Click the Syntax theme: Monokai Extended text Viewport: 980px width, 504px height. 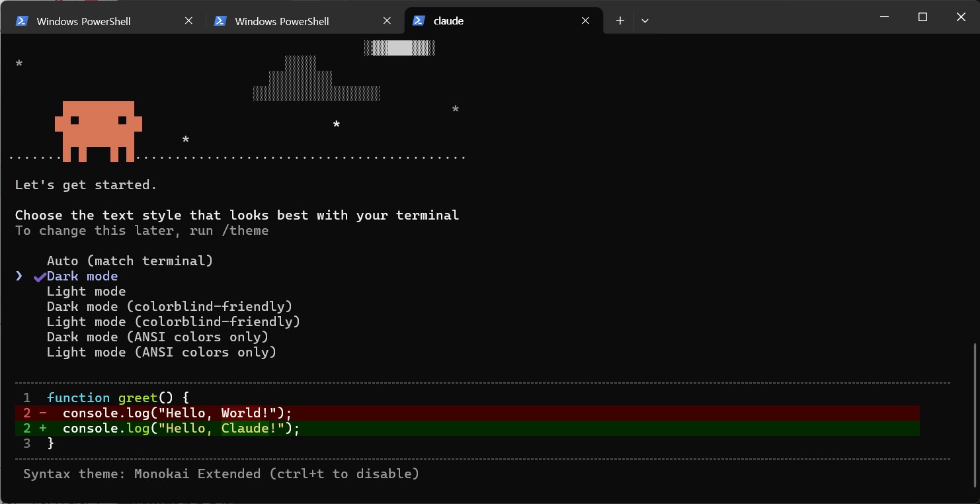point(221,474)
